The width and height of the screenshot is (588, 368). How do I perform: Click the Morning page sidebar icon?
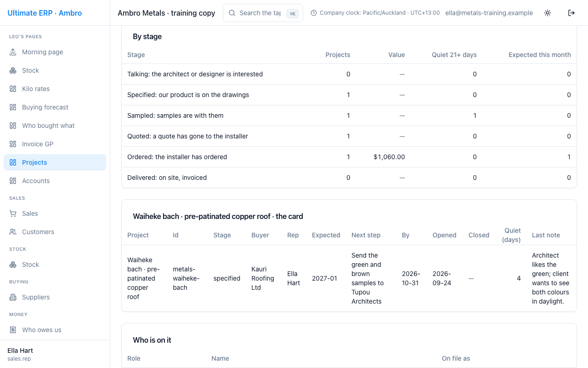(x=13, y=52)
